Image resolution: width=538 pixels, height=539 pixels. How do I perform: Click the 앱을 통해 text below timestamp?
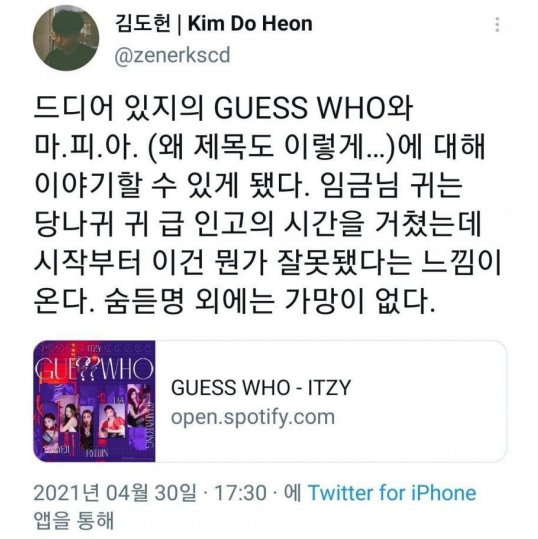[x=74, y=520]
